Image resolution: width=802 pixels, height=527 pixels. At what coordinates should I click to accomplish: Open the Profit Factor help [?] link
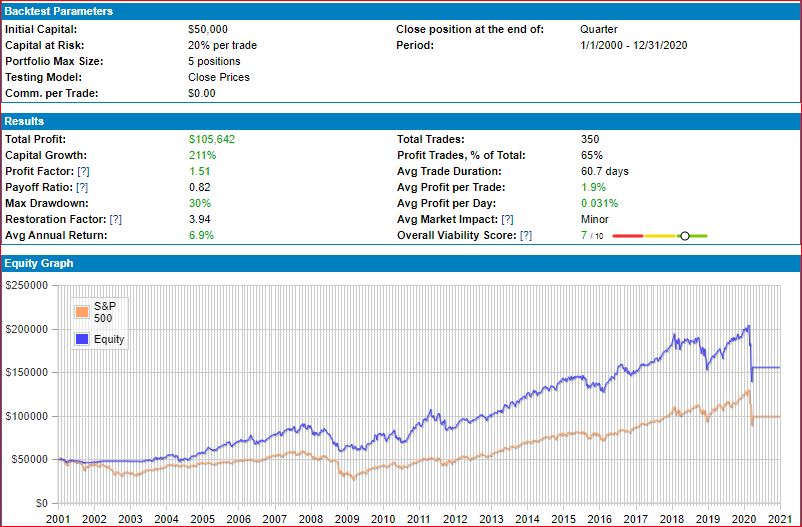pos(83,171)
